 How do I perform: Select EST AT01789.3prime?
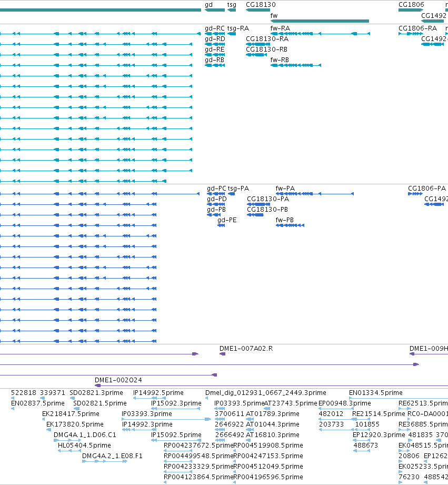coord(273,414)
